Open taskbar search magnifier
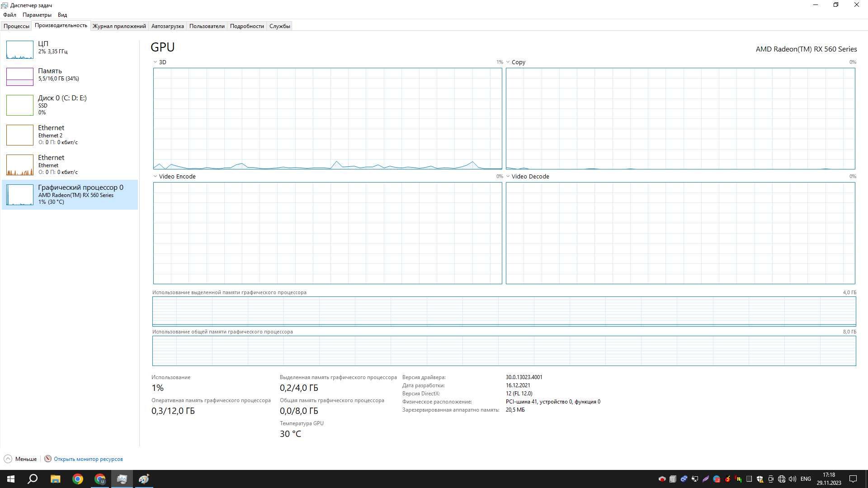The height and width of the screenshot is (488, 868). 33,479
